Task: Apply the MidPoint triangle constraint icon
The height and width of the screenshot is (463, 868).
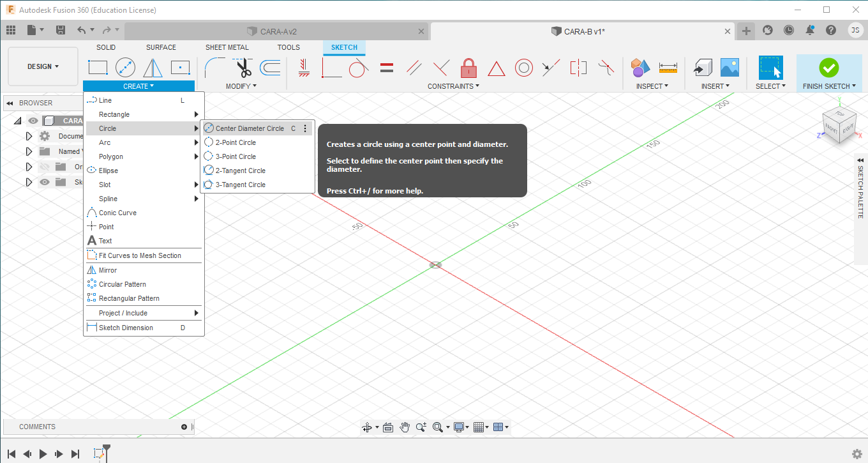Action: point(497,68)
